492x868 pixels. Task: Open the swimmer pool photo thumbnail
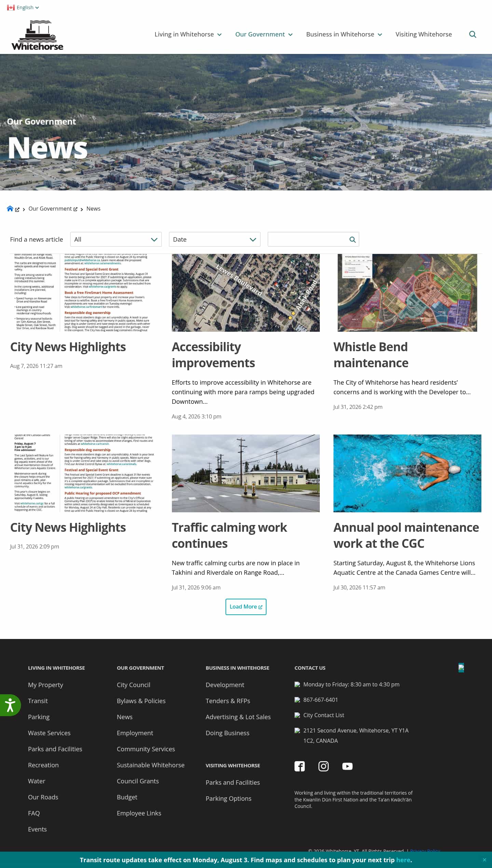407,473
